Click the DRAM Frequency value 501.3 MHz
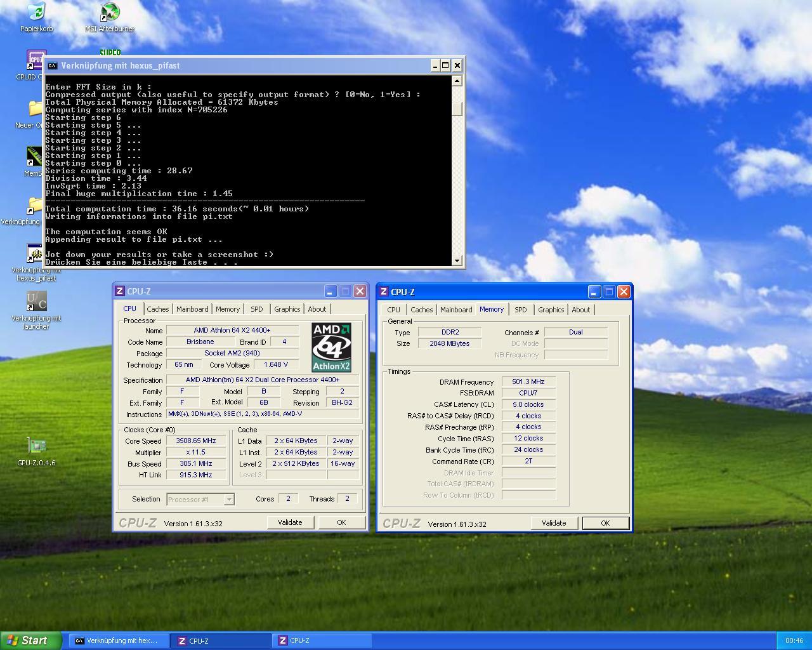812x650 pixels. (x=528, y=381)
